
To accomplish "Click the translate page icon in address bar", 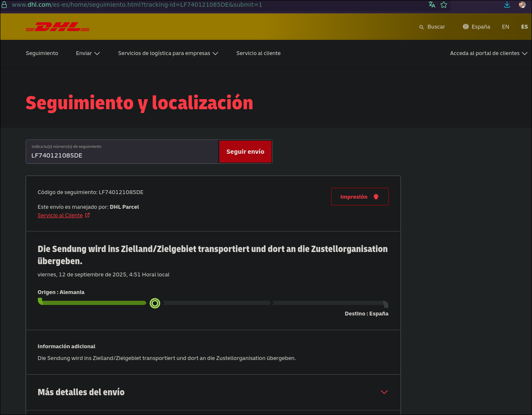I will pos(432,5).
